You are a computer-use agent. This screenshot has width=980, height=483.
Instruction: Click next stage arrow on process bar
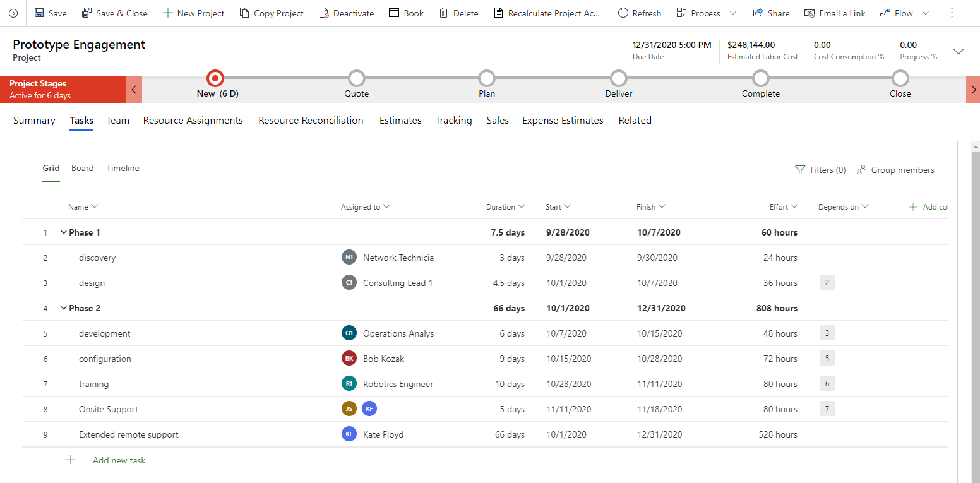coord(973,90)
